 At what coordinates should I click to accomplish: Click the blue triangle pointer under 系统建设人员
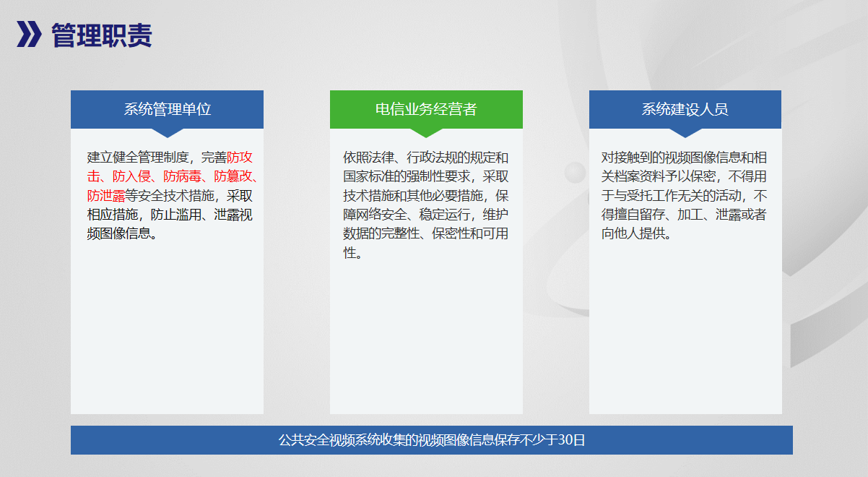click(685, 133)
